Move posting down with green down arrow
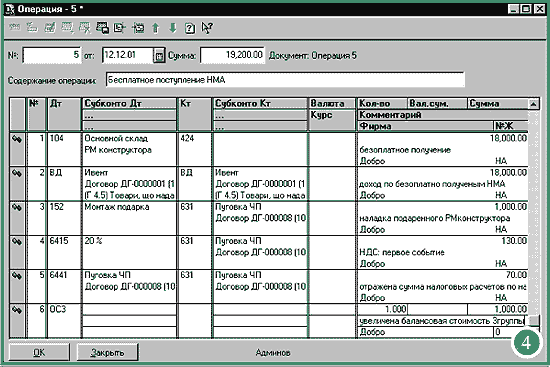 [173, 27]
